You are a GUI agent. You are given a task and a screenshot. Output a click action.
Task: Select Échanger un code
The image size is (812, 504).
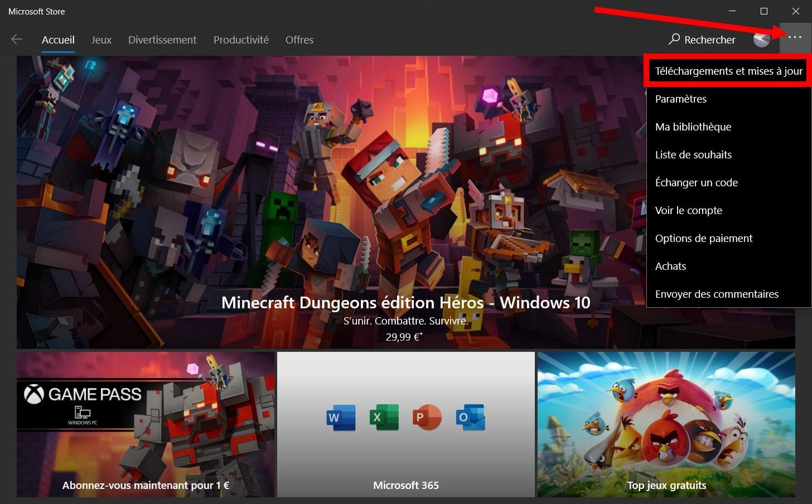pyautogui.click(x=697, y=182)
